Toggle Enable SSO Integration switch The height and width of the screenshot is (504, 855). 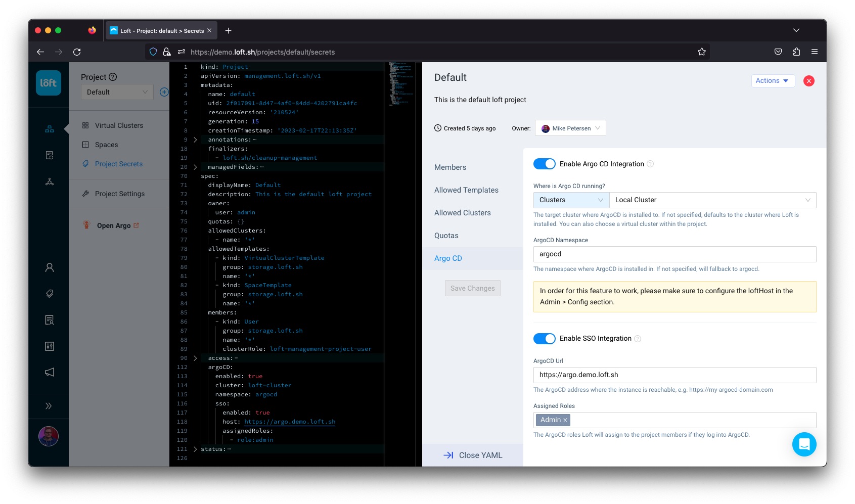pyautogui.click(x=544, y=339)
